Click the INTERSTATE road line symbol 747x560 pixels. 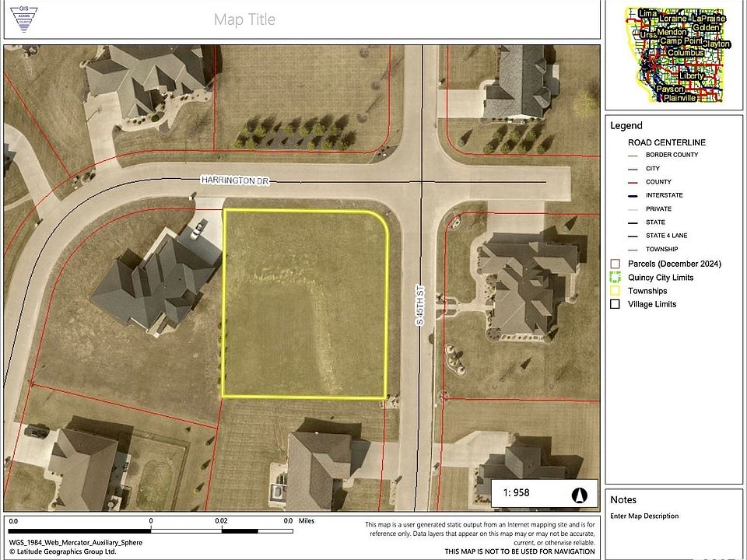(x=633, y=196)
